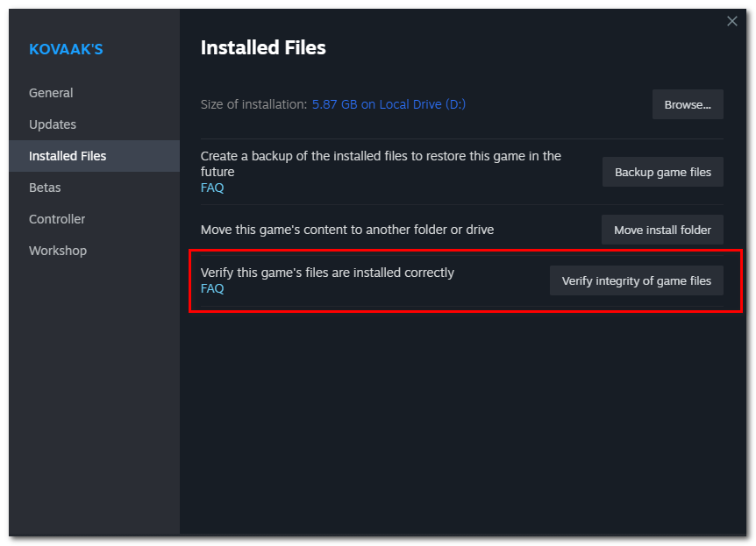Image resolution: width=756 pixels, height=546 pixels.
Task: Click the Installed Files heading
Action: [263, 47]
